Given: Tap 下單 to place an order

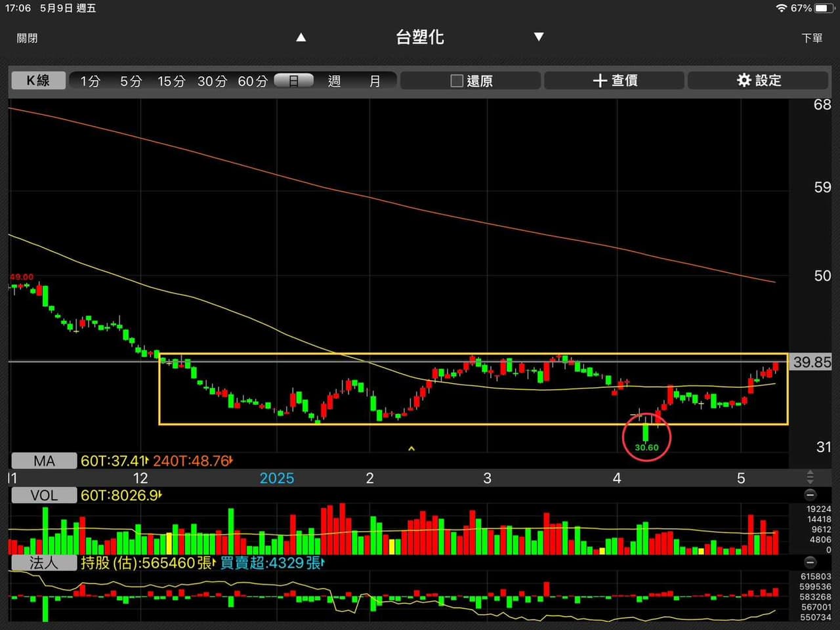Looking at the screenshot, I should click(812, 38).
